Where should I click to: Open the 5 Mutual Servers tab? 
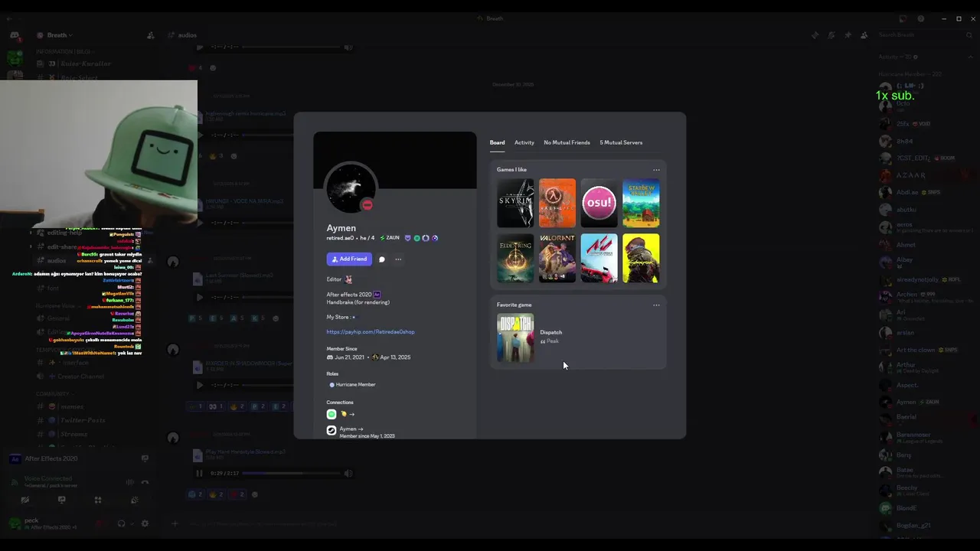[x=621, y=142]
